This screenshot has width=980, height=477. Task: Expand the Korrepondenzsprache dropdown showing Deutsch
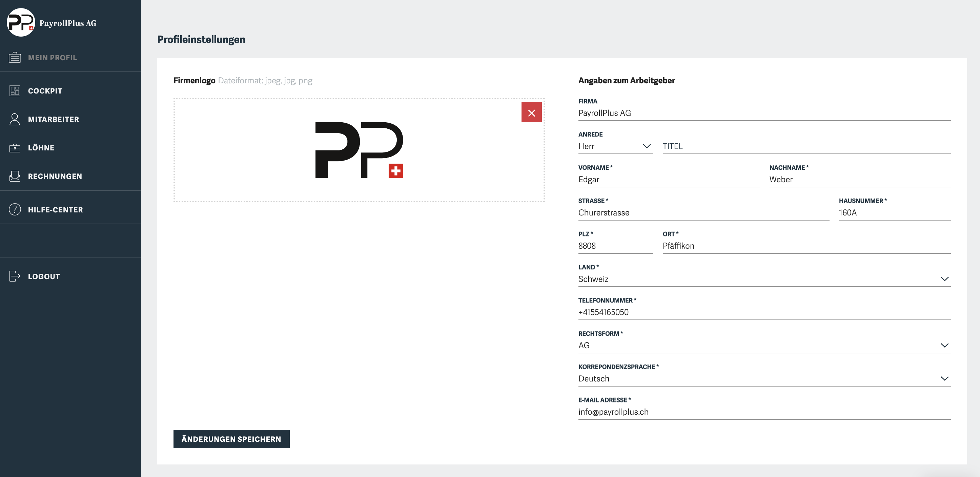(764, 378)
